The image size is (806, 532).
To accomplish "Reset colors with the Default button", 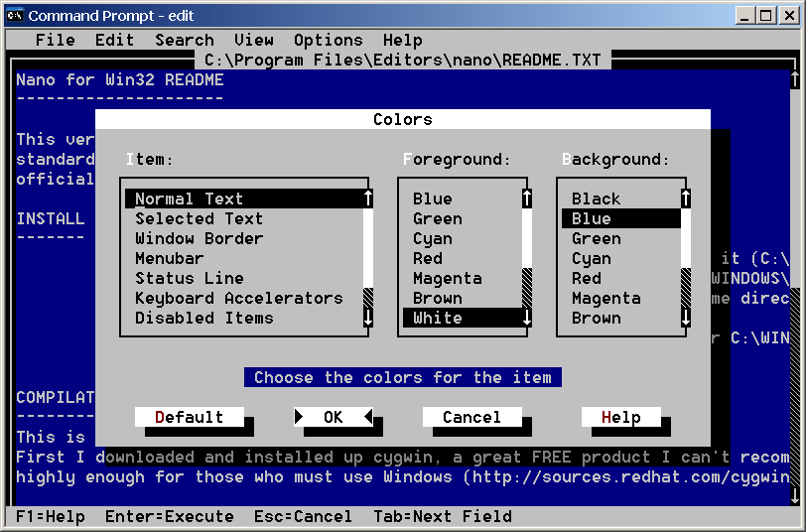I will point(189,418).
